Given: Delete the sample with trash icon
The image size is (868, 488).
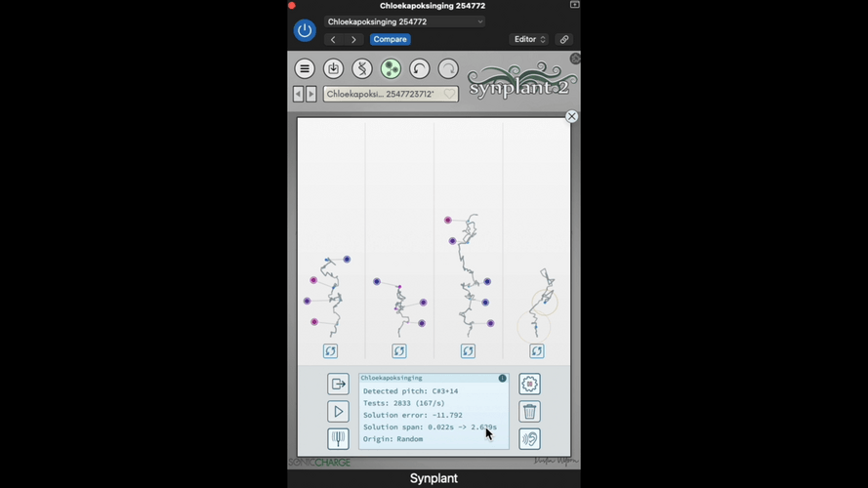Looking at the screenshot, I should click(x=530, y=412).
